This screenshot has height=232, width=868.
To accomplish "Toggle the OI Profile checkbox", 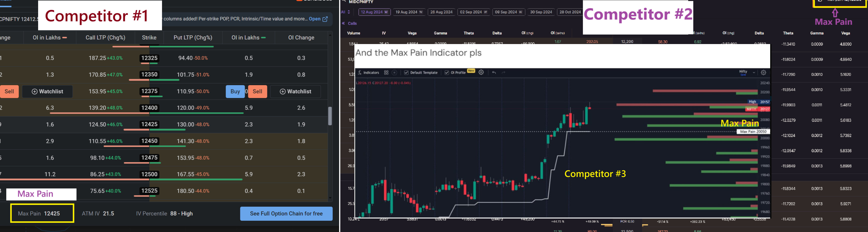I will [x=447, y=73].
